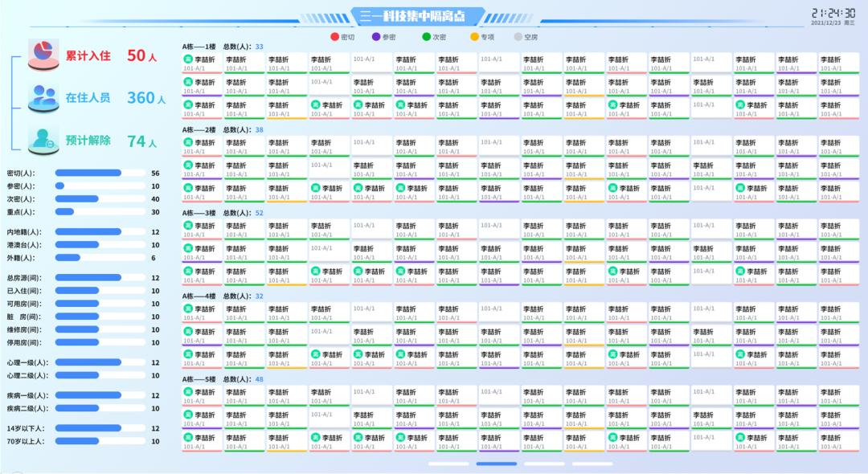Click the 三一科技集中隔离点 title banner
This screenshot has height=474, width=868.
[418, 16]
